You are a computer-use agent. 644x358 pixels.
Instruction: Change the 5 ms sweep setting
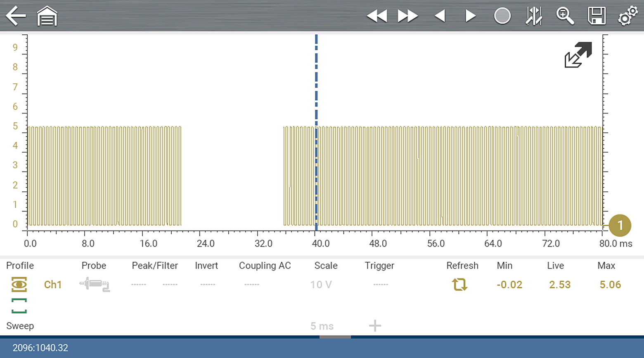click(x=322, y=326)
